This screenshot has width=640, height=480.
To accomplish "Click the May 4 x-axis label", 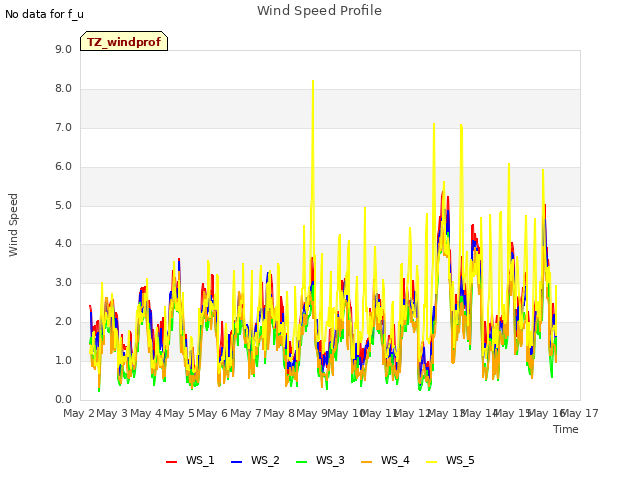I will tap(145, 413).
